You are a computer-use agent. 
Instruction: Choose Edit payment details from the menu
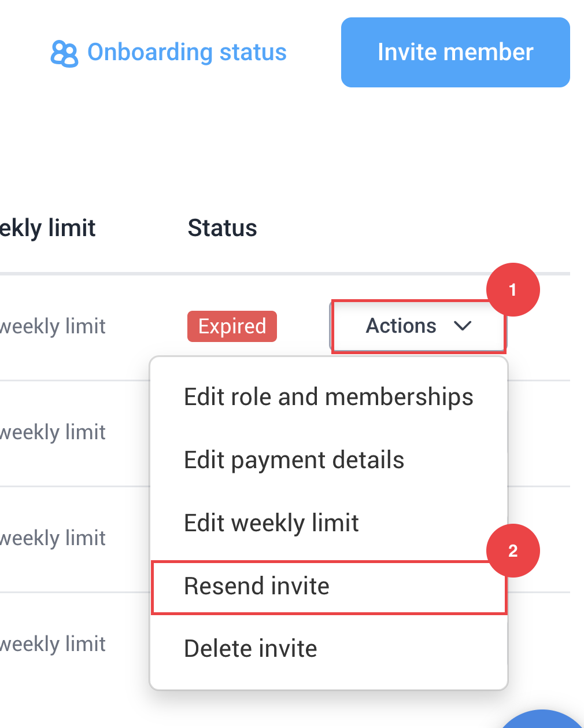click(294, 460)
